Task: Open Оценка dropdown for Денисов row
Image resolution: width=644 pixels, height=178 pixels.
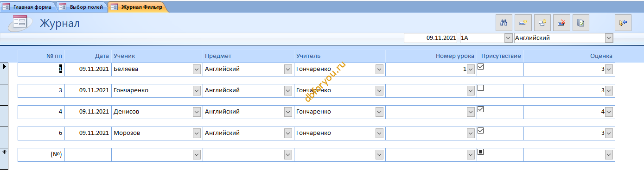Action: 609,112
